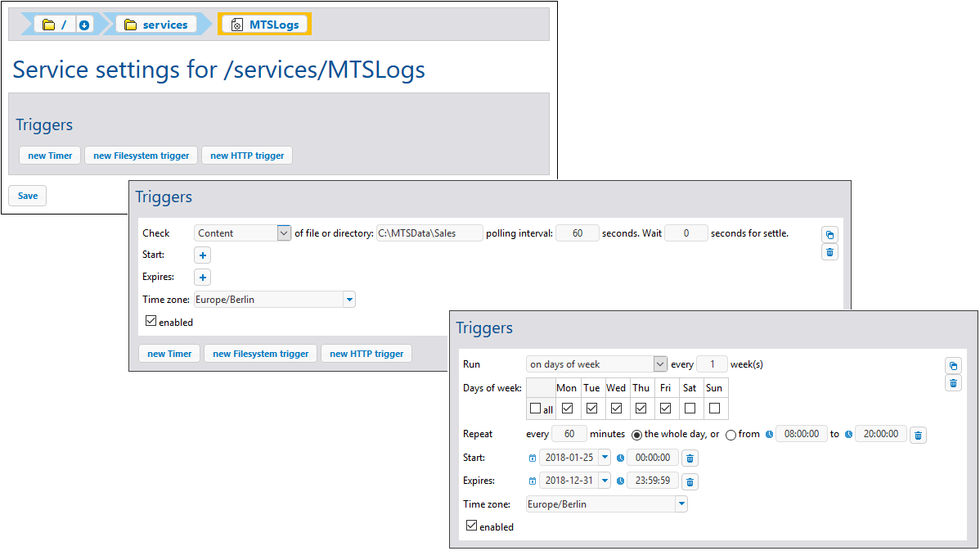Edit the from time 08:00:00 field

point(801,433)
